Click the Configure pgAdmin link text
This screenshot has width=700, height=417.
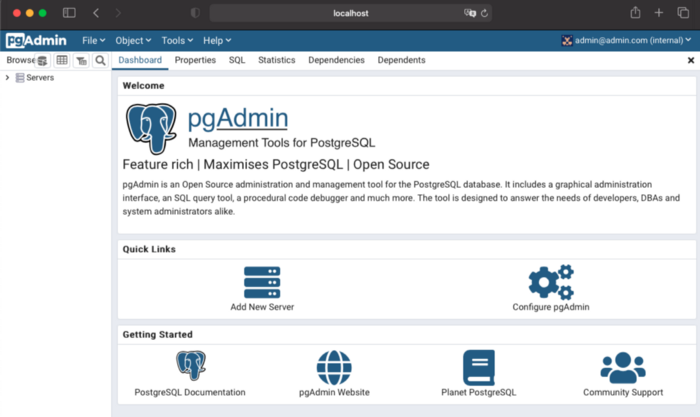click(x=551, y=307)
